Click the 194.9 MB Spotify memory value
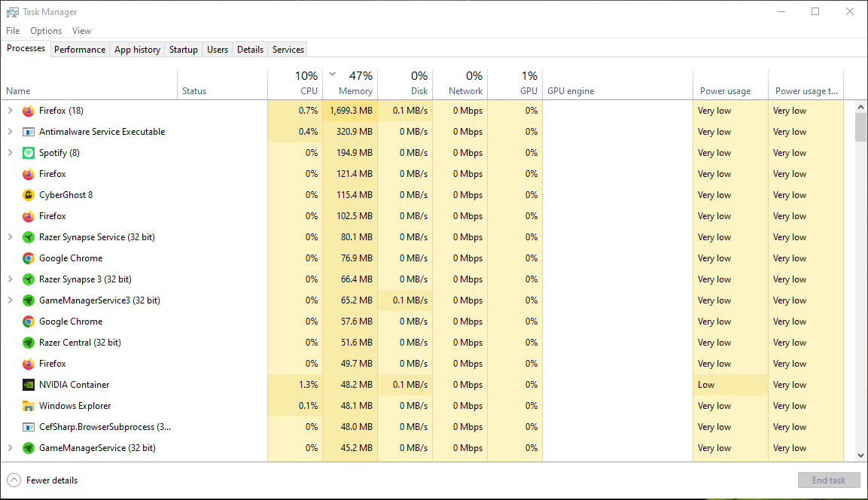This screenshot has width=868, height=500. [355, 153]
